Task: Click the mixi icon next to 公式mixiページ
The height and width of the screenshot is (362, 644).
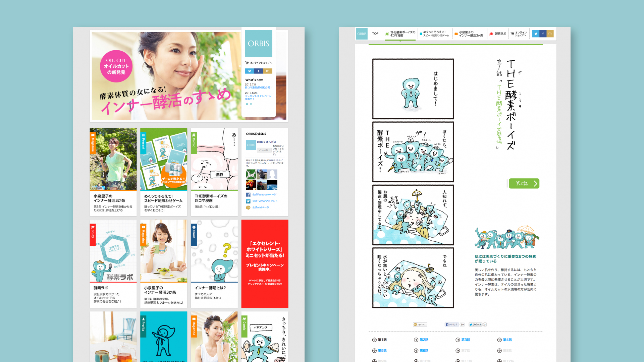Action: tap(248, 207)
